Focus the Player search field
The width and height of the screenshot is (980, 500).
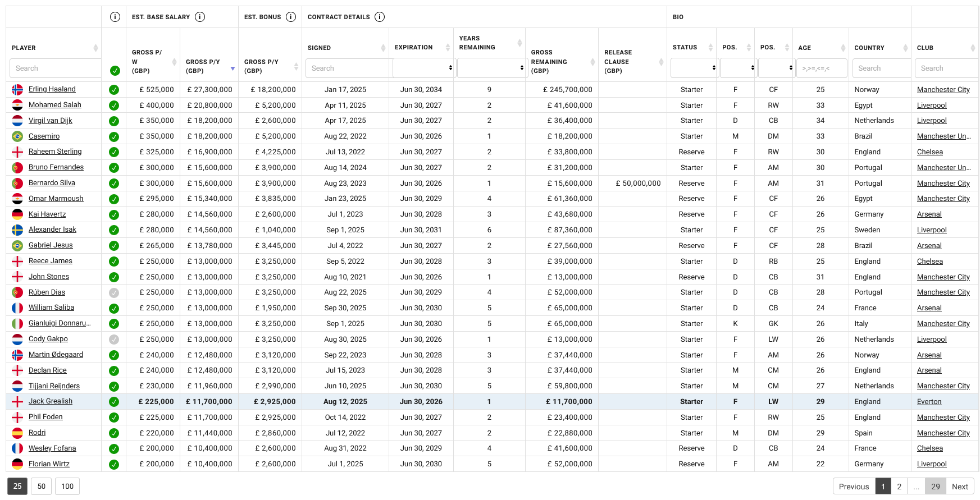[x=56, y=68]
